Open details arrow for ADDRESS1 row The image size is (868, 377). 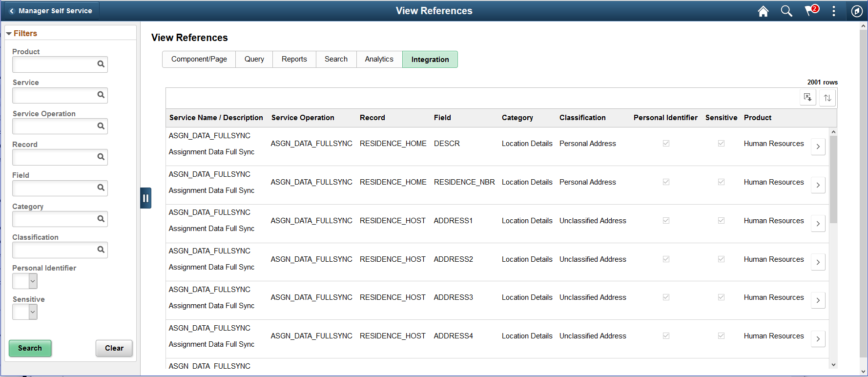coord(818,224)
